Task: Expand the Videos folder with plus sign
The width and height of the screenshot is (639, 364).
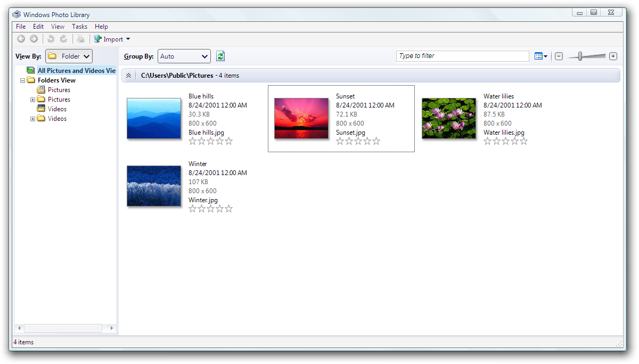Action: pos(32,119)
